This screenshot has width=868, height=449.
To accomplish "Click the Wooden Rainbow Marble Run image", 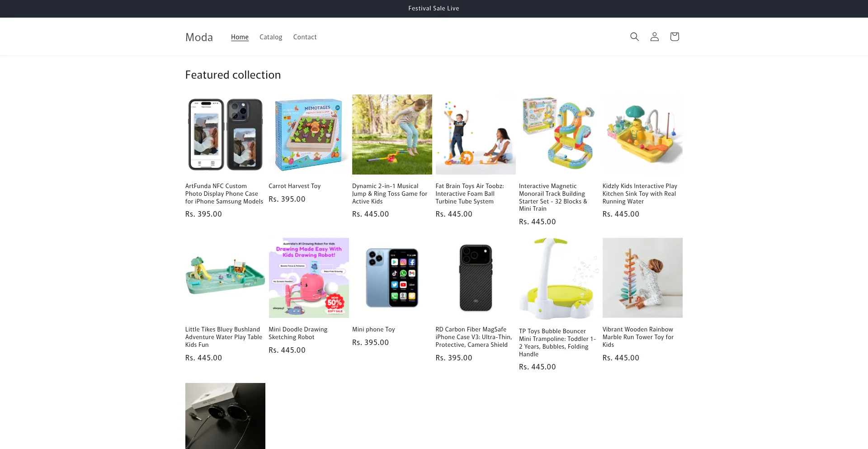I will pyautogui.click(x=642, y=278).
